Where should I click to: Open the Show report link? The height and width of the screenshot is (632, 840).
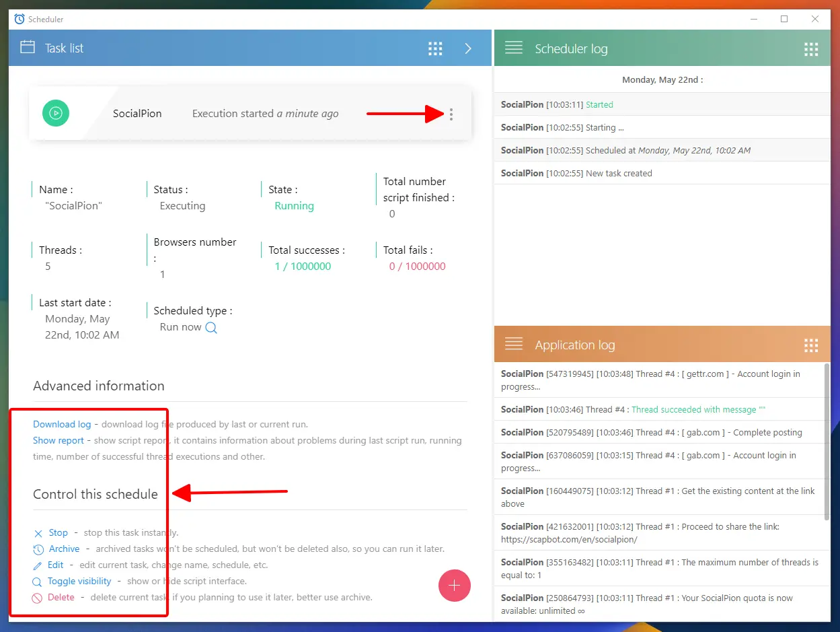click(x=59, y=440)
